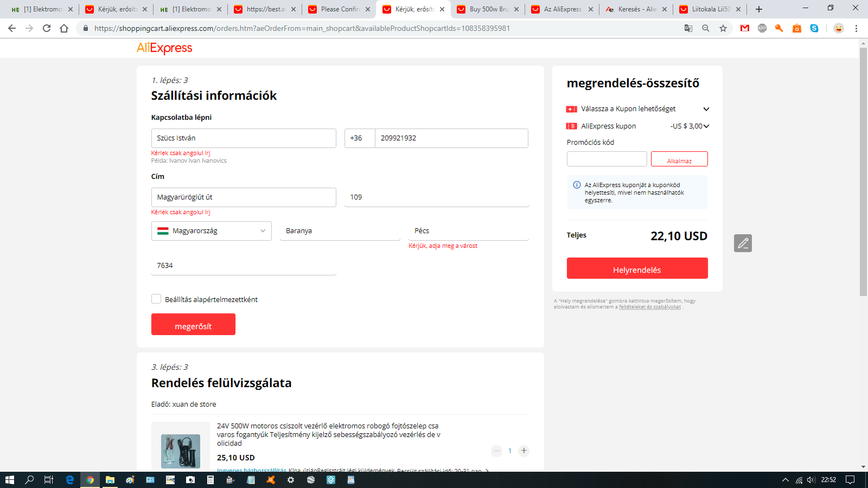Click the Skype extension icon
This screenshot has width=868, height=488.
pyautogui.click(x=814, y=28)
